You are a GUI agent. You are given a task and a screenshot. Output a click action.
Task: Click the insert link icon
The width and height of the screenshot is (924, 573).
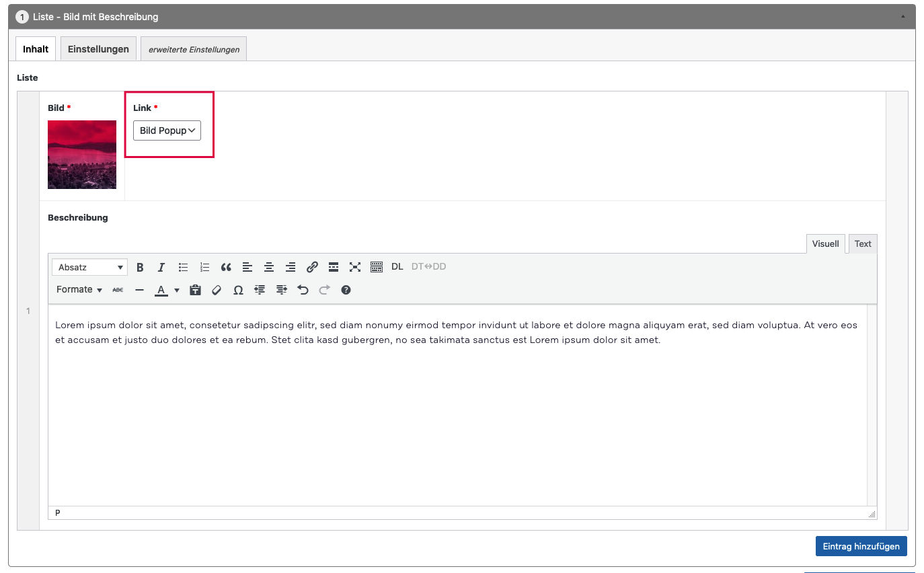pos(312,267)
